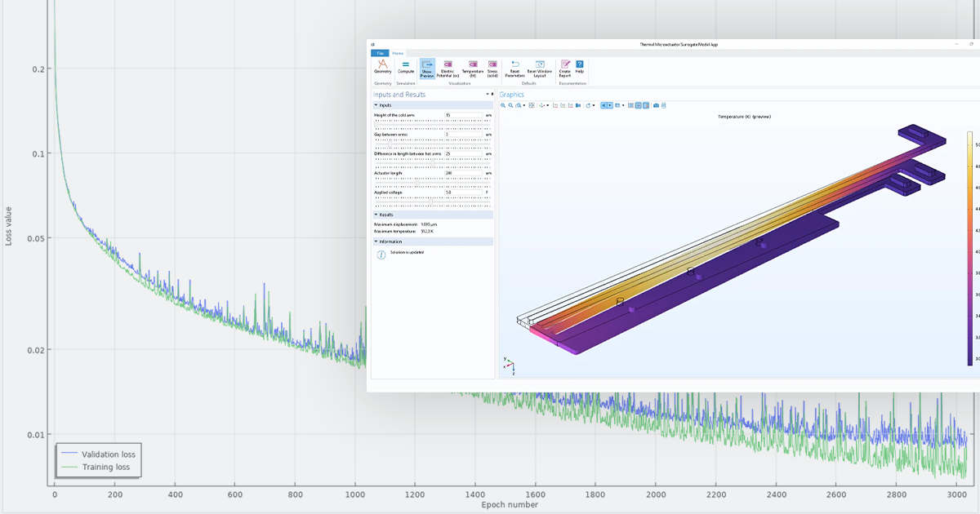This screenshot has height=514, width=980.
Task: Capture an image snapshot with the camera icon
Action: coord(657,105)
